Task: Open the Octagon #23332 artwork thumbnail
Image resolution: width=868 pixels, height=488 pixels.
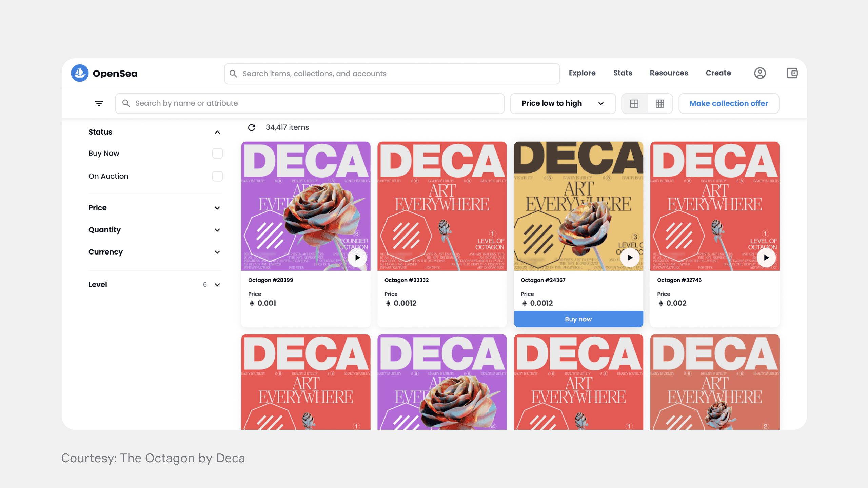Action: pyautogui.click(x=442, y=206)
